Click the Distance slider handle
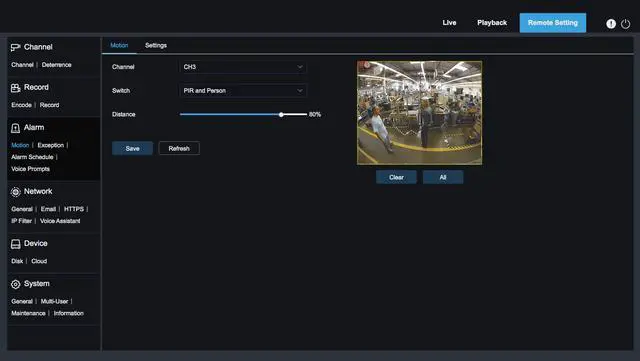This screenshot has height=361, width=640. [x=281, y=115]
